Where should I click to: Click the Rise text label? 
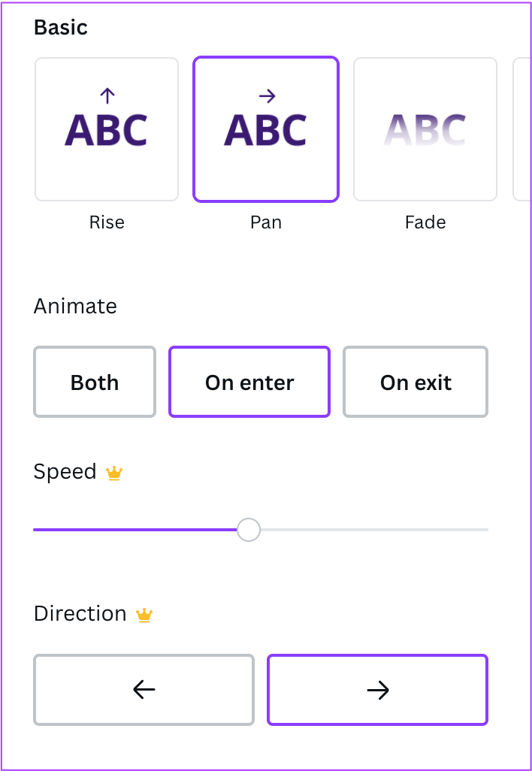coord(107,222)
